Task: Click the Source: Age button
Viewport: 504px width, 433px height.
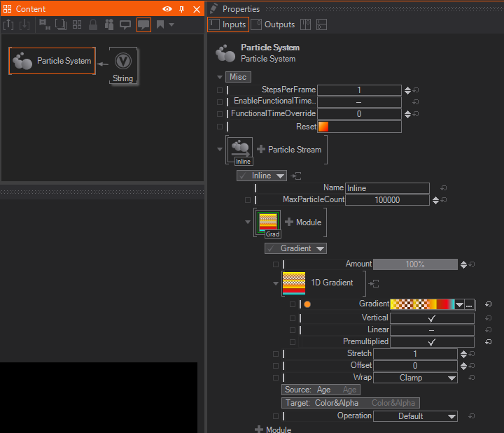Action: (307, 390)
